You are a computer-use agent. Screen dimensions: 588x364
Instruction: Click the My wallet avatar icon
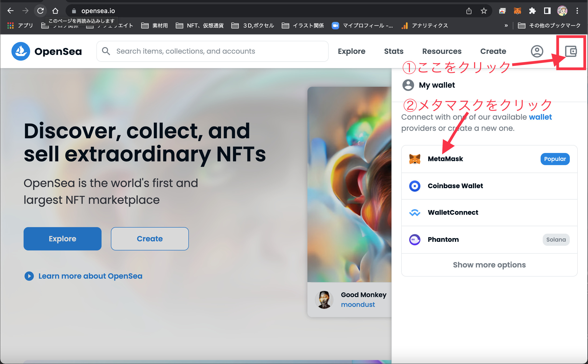408,85
